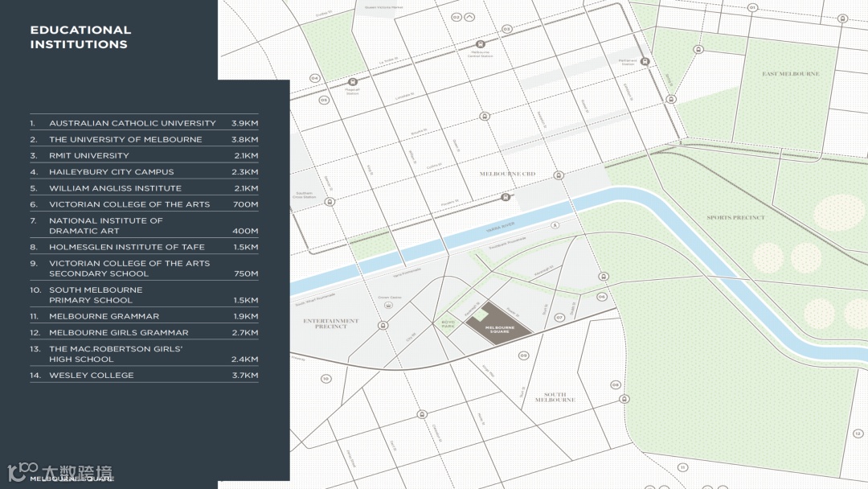Click map marker 08 in South Melbourne
Image resolution: width=868 pixels, height=489 pixels.
(x=616, y=384)
